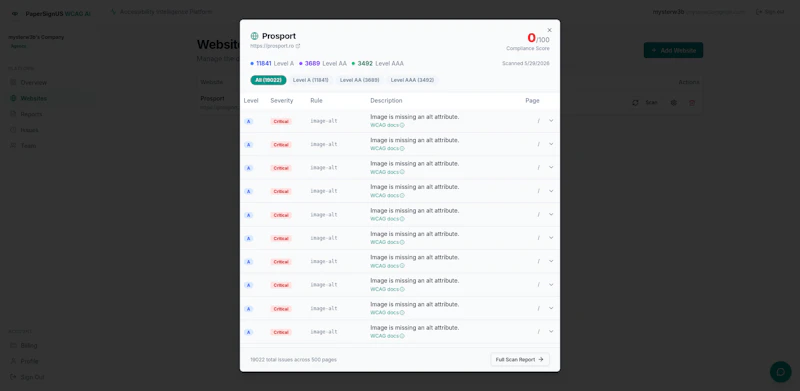800x391 pixels.
Task: Click the Team sidebar icon
Action: tap(13, 145)
